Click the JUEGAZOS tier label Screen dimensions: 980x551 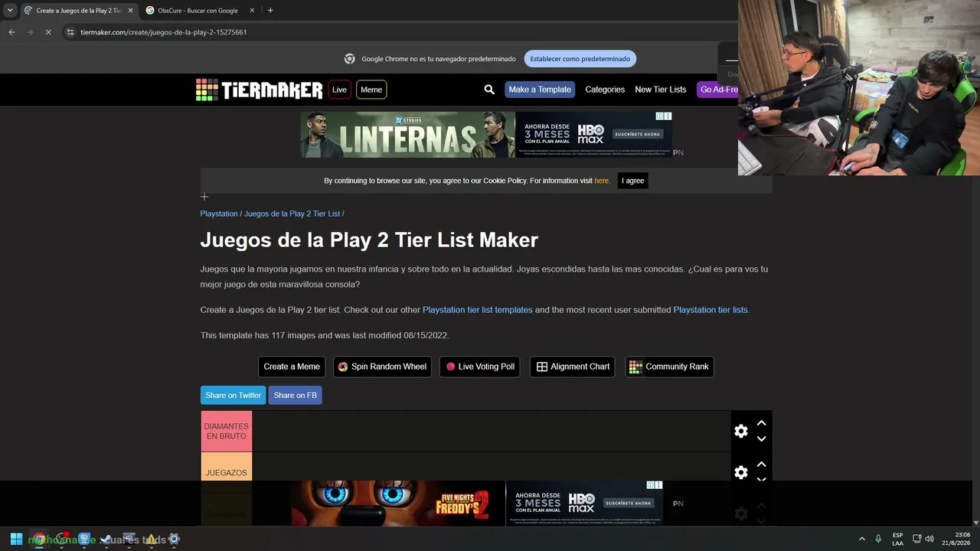(227, 467)
